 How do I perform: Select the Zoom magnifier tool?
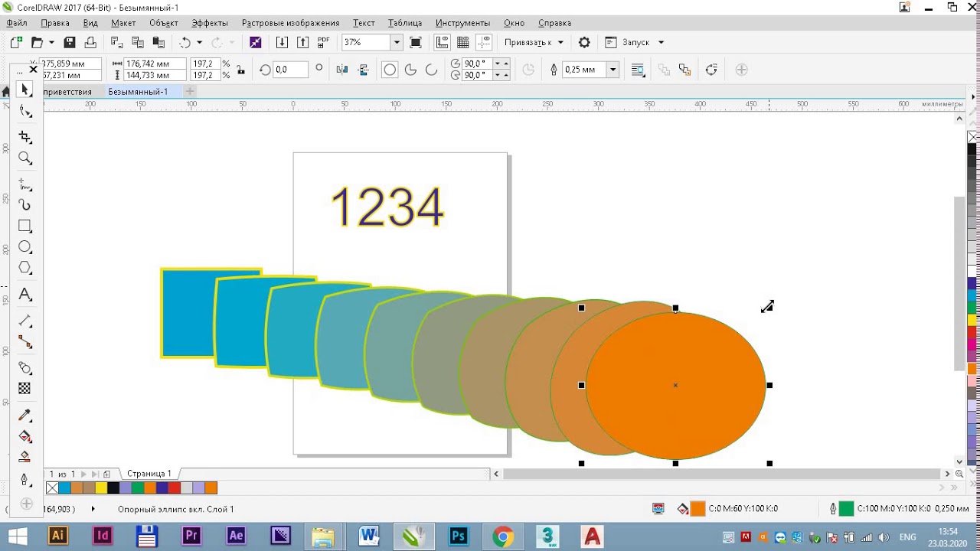24,158
